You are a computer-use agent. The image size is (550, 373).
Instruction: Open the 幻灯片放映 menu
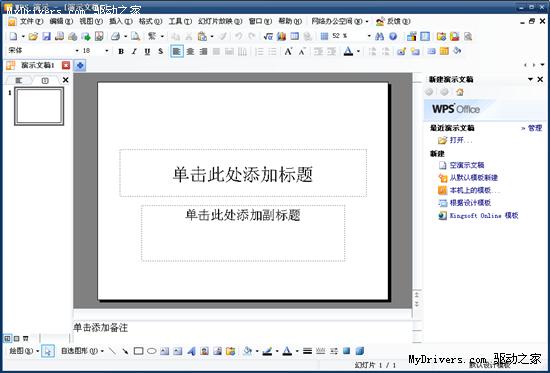pyautogui.click(x=220, y=21)
